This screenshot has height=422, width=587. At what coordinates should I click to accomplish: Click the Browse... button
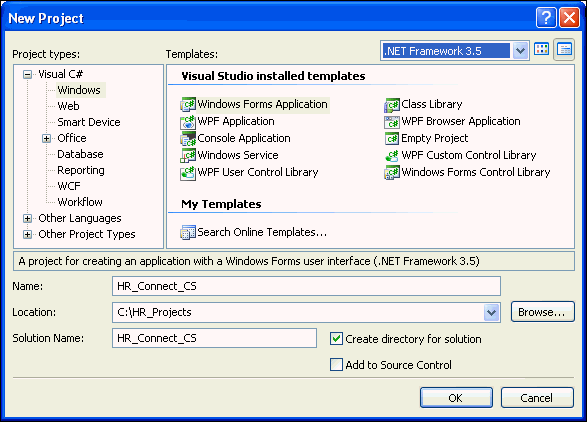(x=542, y=312)
